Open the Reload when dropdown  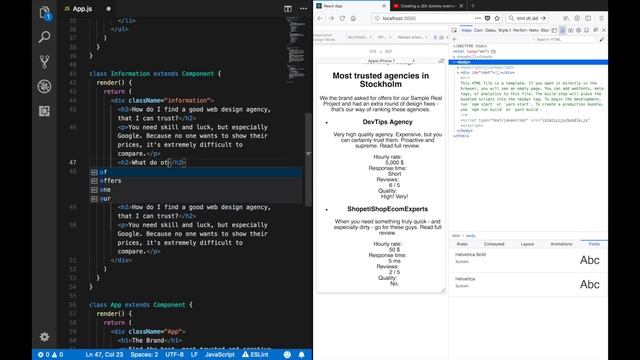412,37
